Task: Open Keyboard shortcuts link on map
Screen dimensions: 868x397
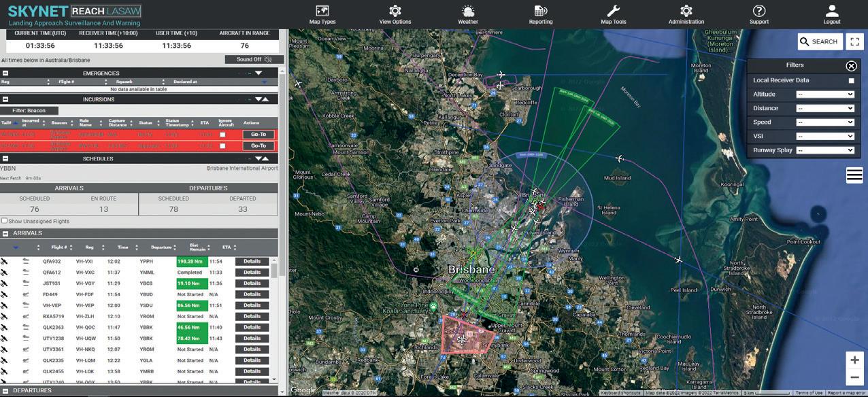Action: 620,393
